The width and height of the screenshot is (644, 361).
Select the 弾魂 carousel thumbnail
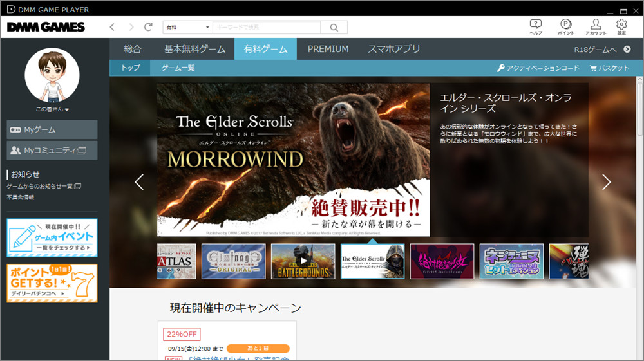tap(569, 261)
